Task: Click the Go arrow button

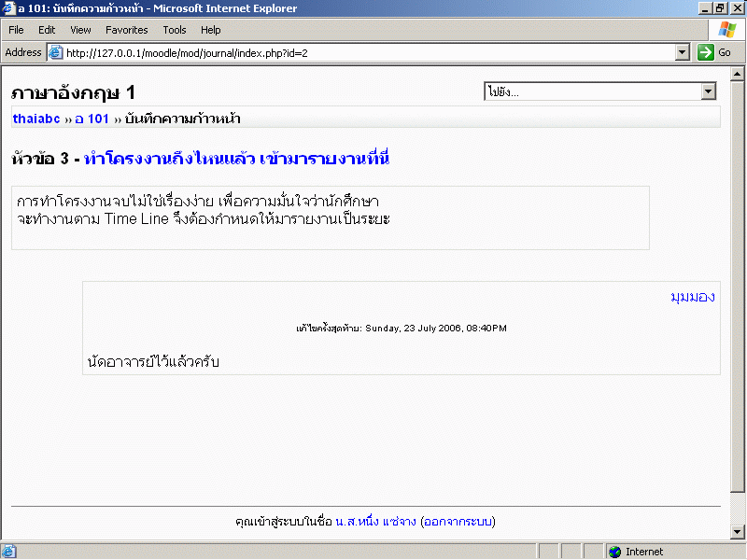Action: 706,53
